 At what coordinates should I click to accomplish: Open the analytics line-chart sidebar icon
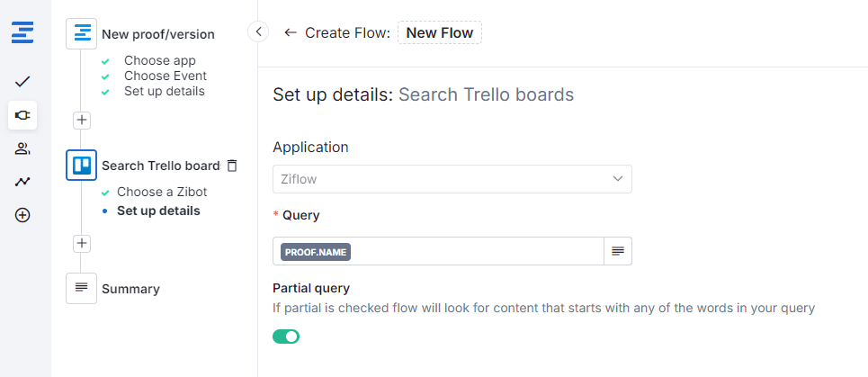coord(22,182)
